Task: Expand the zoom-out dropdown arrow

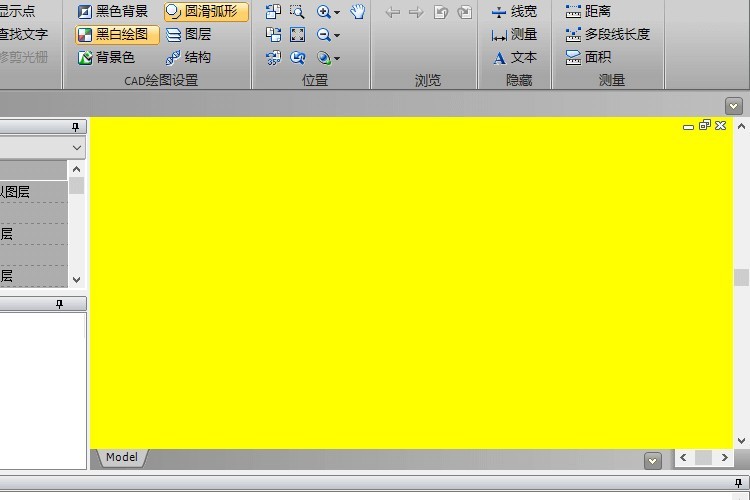Action: (x=337, y=35)
